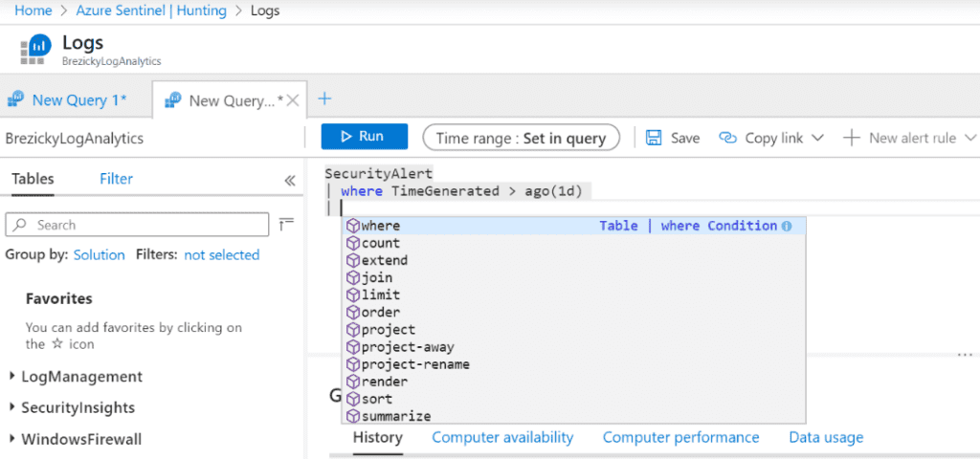980x459 pixels.
Task: Open the Data usage tab
Action: coord(826,437)
